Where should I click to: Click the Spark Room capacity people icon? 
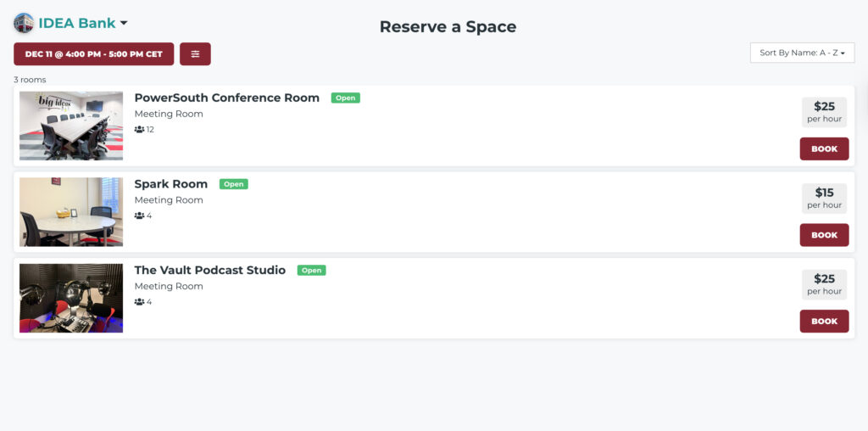click(x=140, y=215)
